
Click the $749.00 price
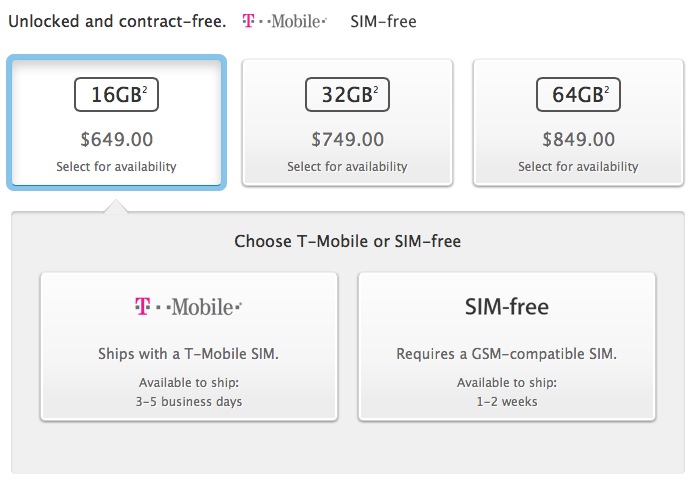(347, 138)
